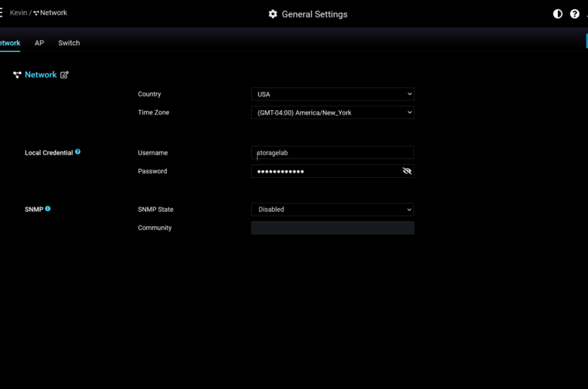Click the Network breadcrumb item
The height and width of the screenshot is (389, 588).
point(51,13)
